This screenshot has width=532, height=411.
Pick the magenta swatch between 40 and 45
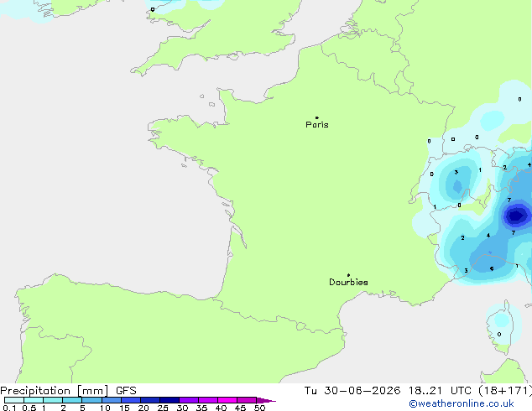coord(227,400)
